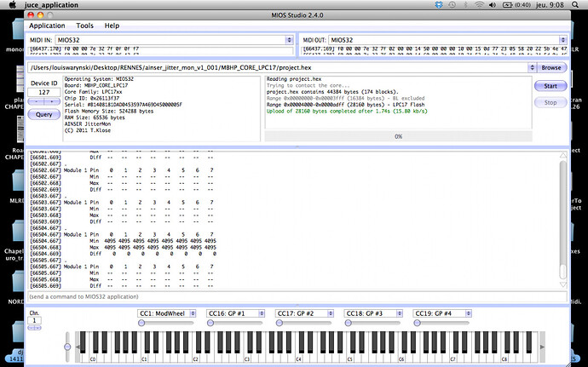Click the CC16: GP #1 slider knob
The image size is (588, 367).
(210, 323)
